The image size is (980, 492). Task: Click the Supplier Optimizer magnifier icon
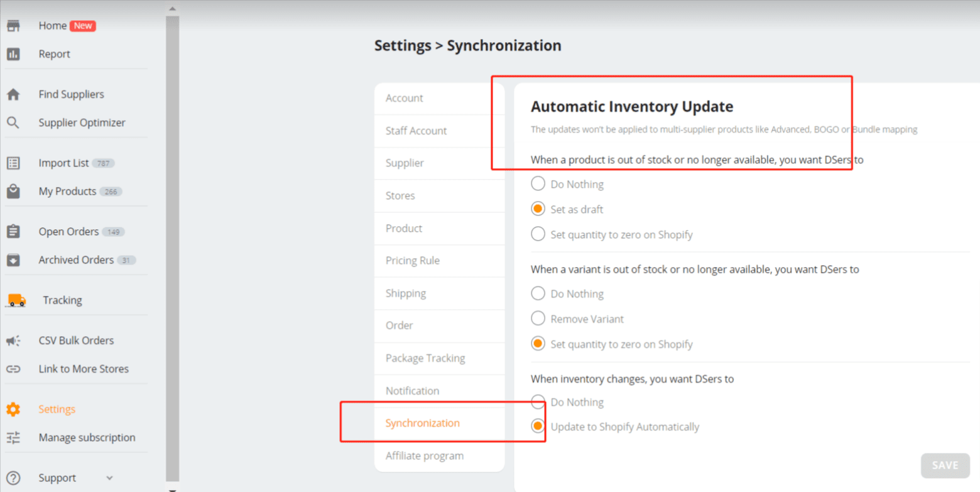point(13,123)
